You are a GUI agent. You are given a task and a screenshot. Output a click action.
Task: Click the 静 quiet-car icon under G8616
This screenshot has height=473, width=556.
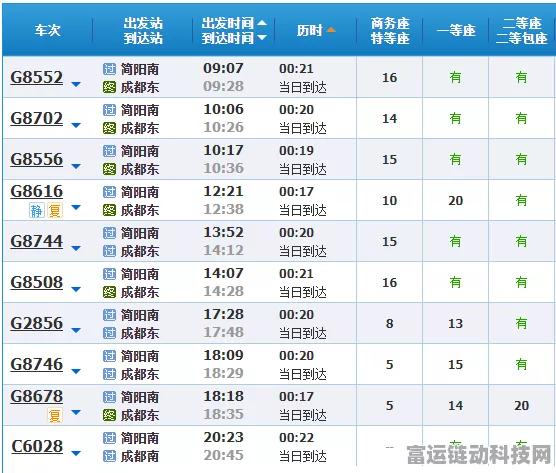point(36,211)
